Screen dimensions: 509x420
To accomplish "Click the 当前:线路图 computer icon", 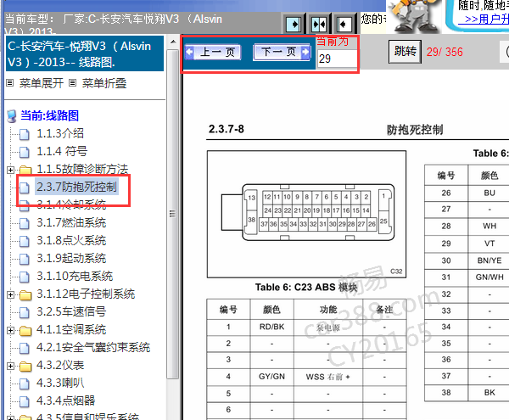I will (12, 116).
